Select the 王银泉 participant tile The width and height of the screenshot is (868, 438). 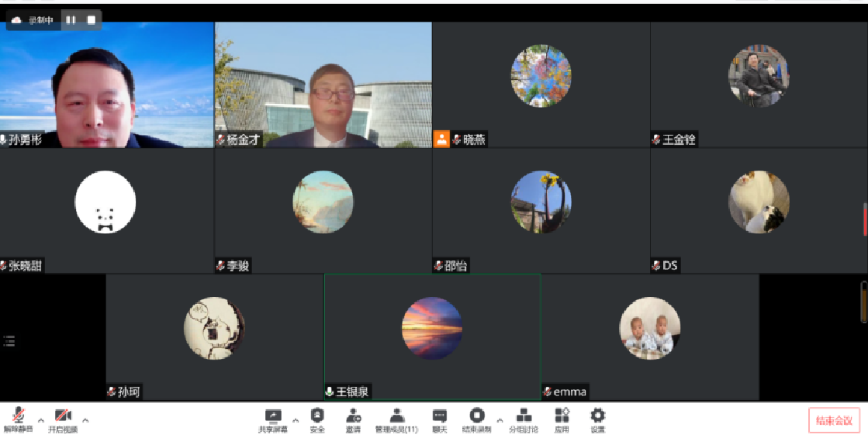point(432,336)
